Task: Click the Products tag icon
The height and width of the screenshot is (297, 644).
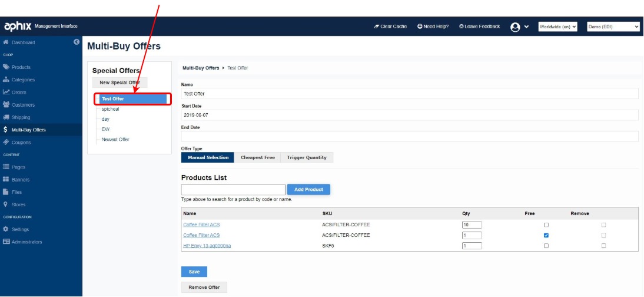Action: click(6, 67)
